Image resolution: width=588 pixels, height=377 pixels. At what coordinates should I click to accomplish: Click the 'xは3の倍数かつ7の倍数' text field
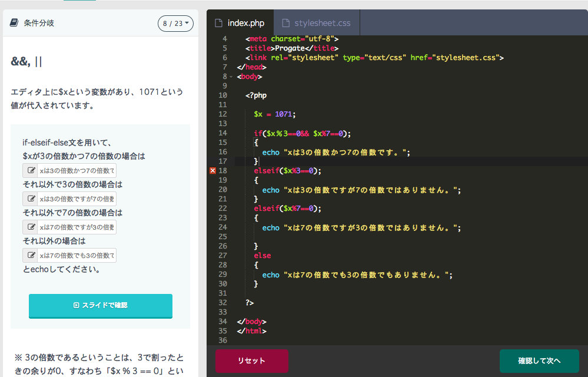pos(77,171)
